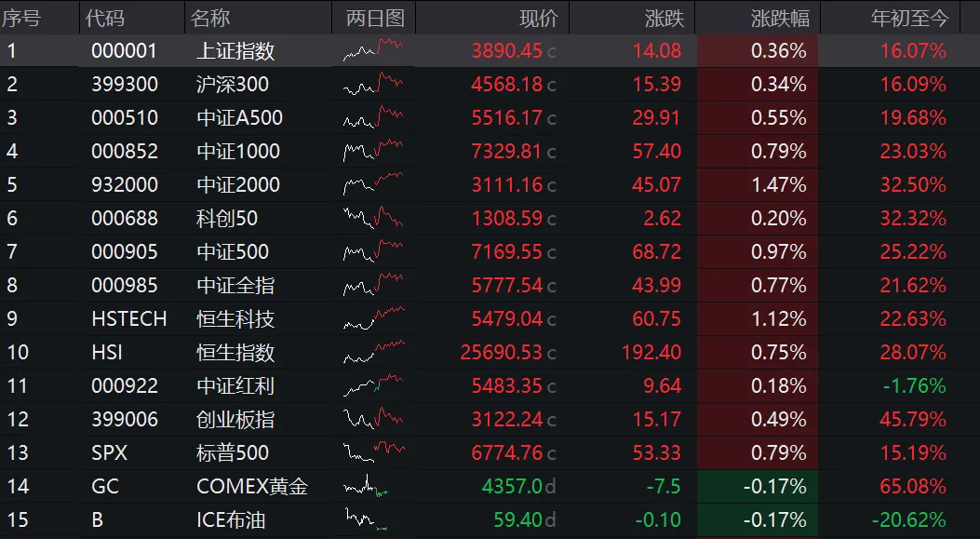Image resolution: width=980 pixels, height=539 pixels.
Task: Open the two-day chart for 恒生科技
Action: [373, 318]
